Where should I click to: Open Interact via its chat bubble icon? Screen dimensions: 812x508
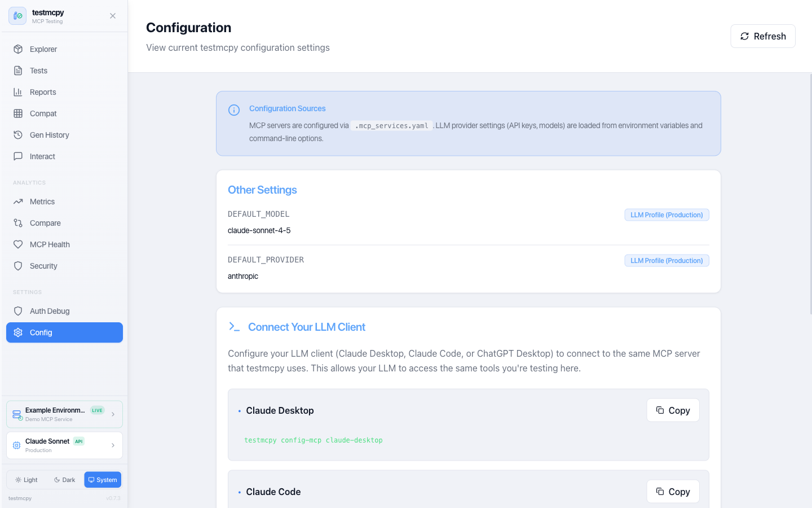18,156
